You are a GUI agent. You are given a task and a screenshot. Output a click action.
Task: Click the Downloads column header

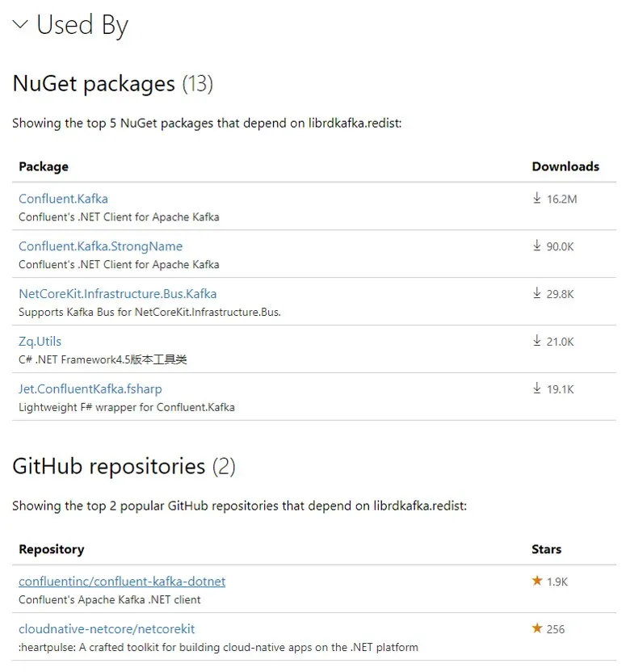click(565, 166)
